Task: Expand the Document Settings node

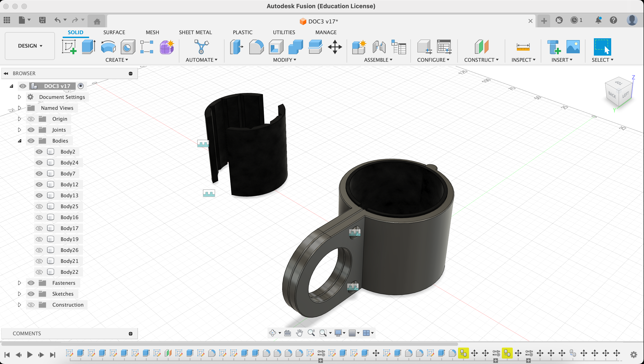Action: 20,97
